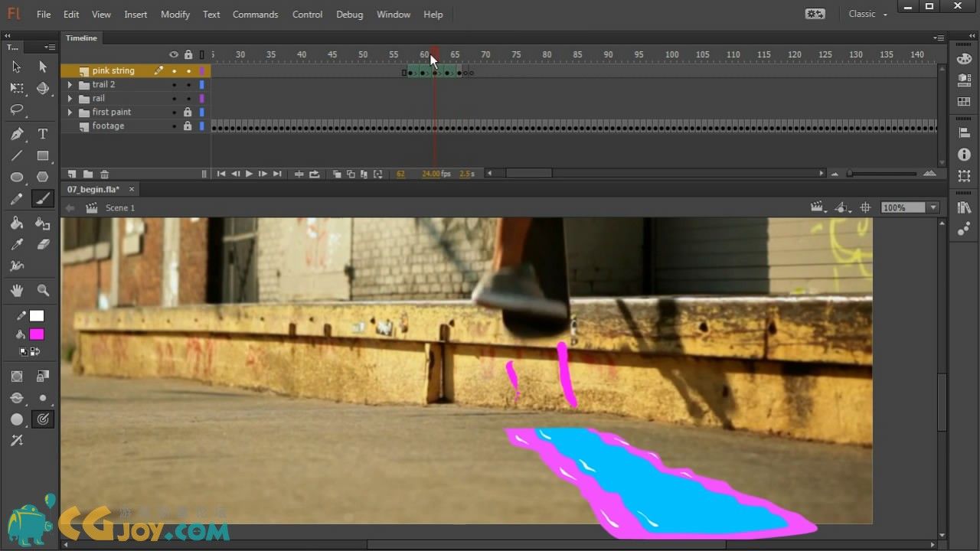
Task: Unlock the footage layer
Action: click(x=188, y=126)
